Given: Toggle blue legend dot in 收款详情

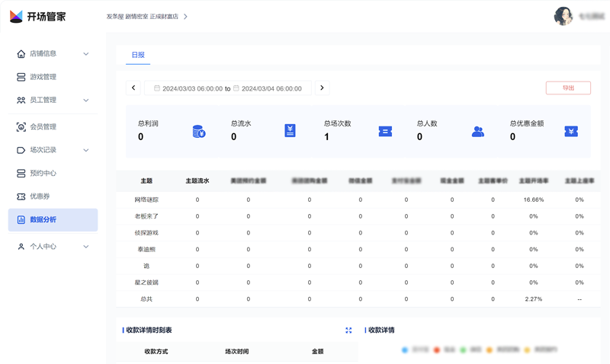Looking at the screenshot, I should tap(405, 350).
